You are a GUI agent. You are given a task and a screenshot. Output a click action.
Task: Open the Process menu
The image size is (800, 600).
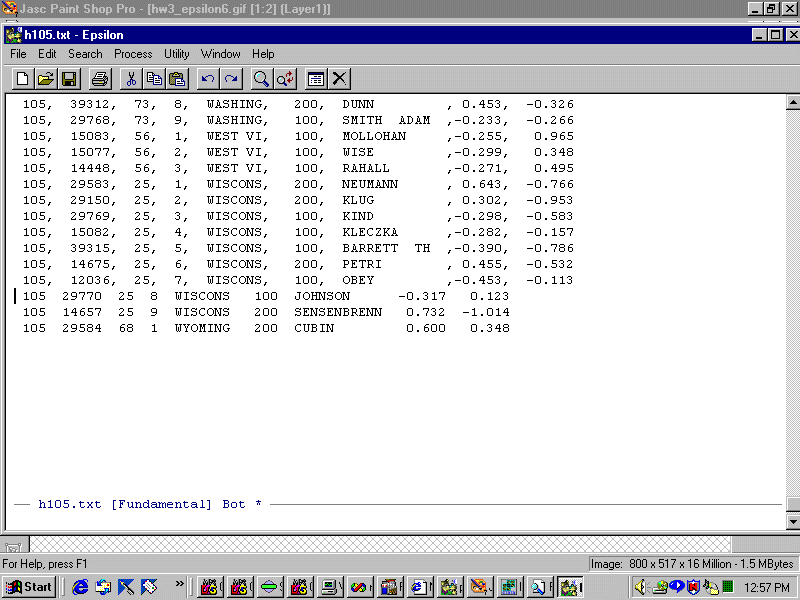tap(133, 54)
